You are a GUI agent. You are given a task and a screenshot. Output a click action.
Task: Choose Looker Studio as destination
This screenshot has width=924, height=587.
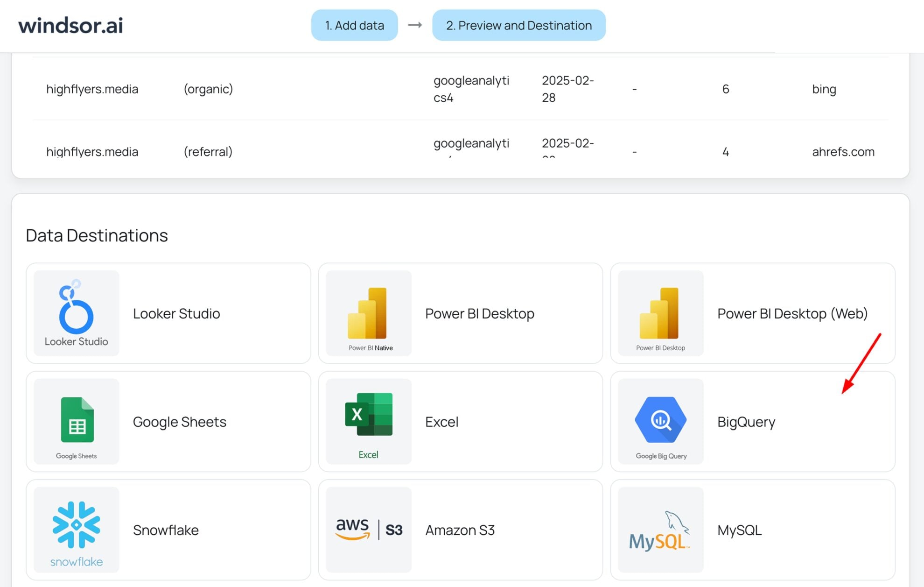pyautogui.click(x=168, y=313)
